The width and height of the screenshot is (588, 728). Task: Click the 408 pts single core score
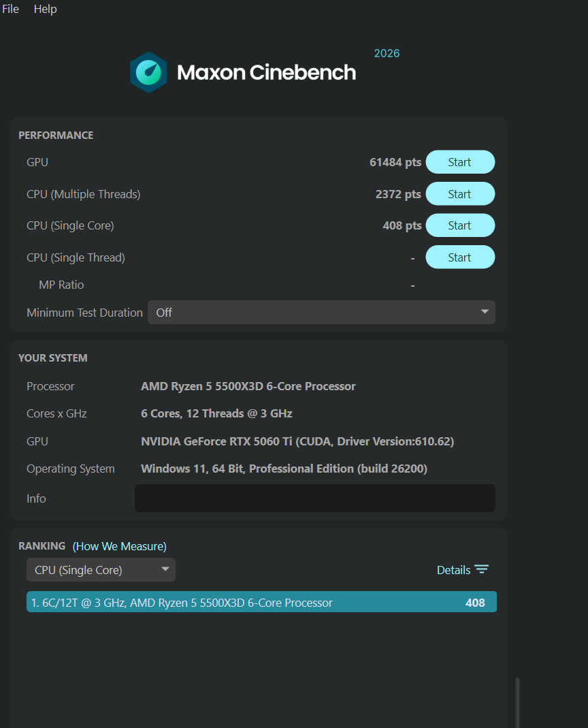point(402,225)
